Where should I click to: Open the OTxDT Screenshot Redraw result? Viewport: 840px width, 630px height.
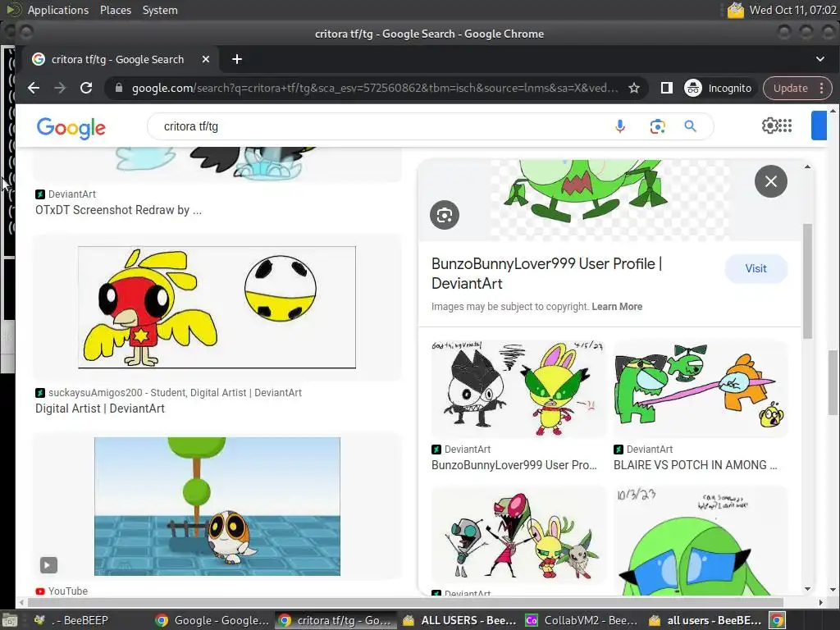point(118,210)
